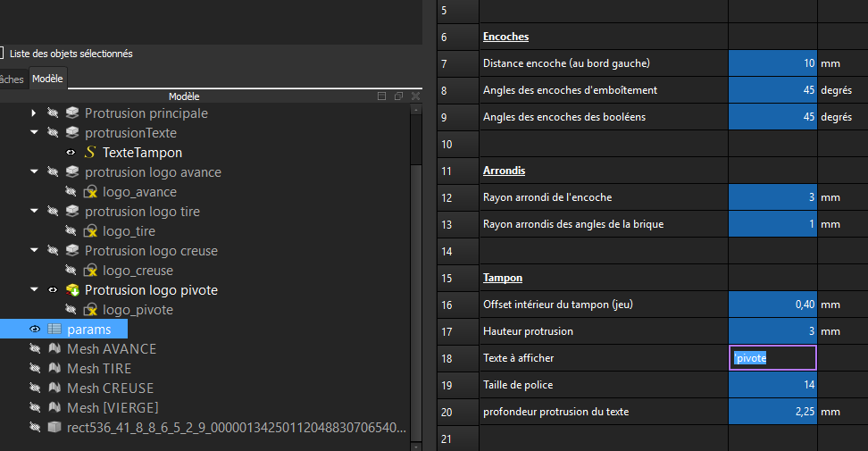
Task: Collapse protrusion logo tire node
Action: [34, 212]
